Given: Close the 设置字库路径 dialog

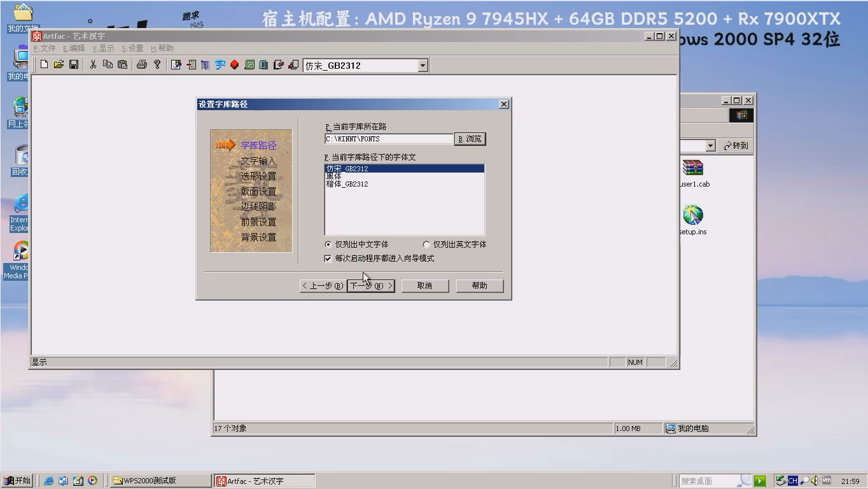Looking at the screenshot, I should pos(504,104).
